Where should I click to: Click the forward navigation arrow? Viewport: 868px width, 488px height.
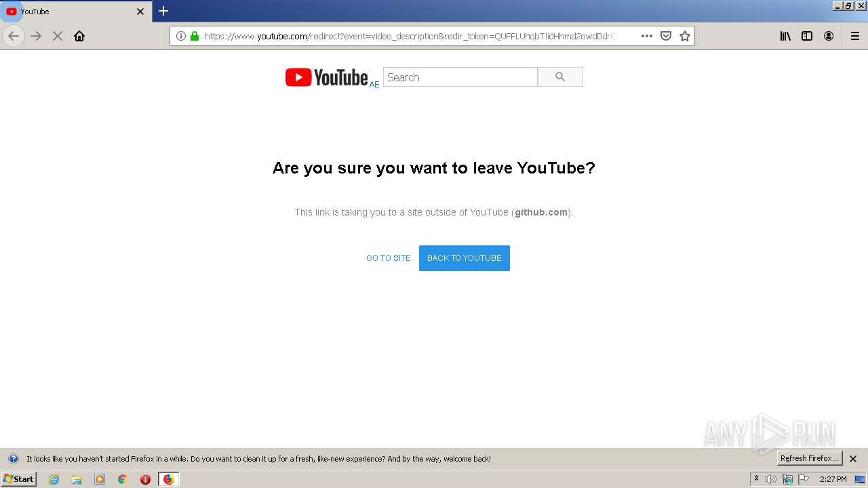[36, 36]
